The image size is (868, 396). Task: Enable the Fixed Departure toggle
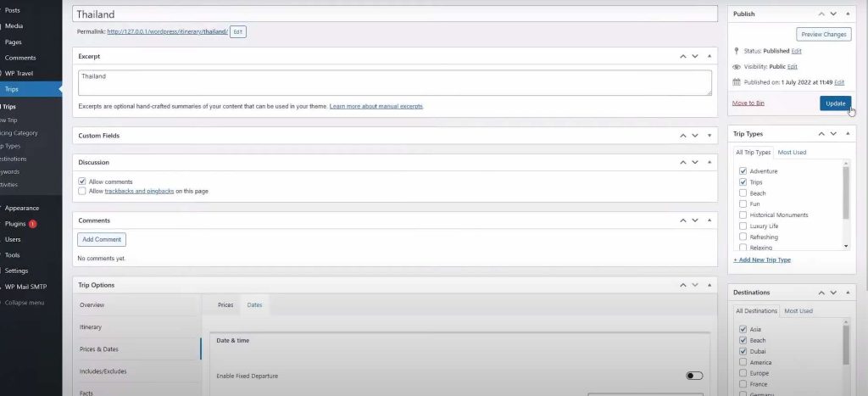pos(694,376)
